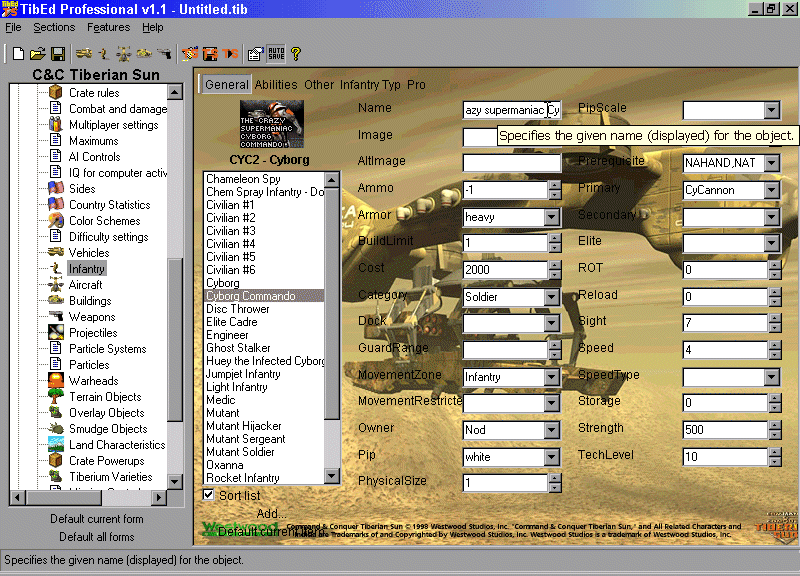
Task: Open the File menu
Action: (x=13, y=28)
